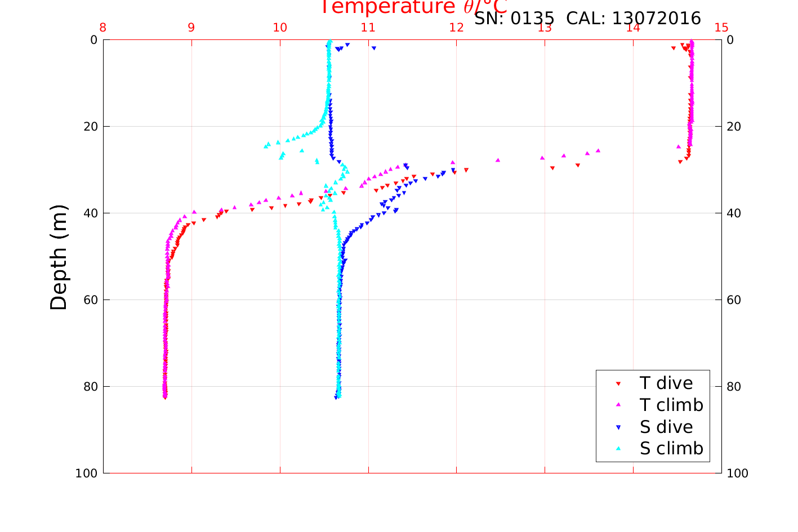Click the temperature tick label 10
This screenshot has width=798, height=532.
280,28
